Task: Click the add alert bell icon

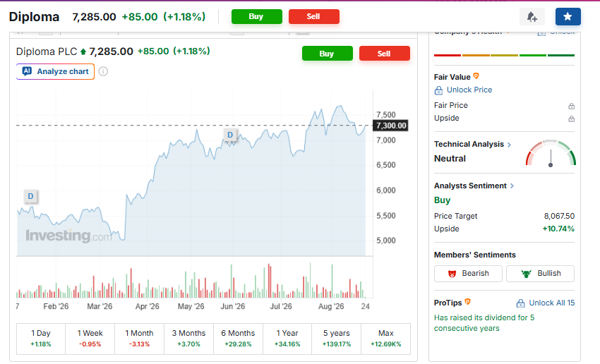Action: pyautogui.click(x=532, y=17)
